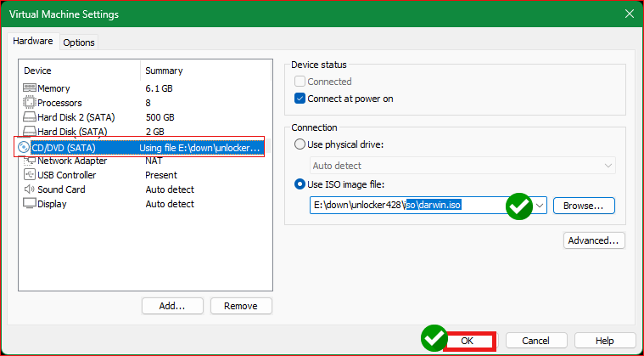Image resolution: width=644 pixels, height=356 pixels.
Task: Expand the ISO image file path dropdown
Action: click(x=540, y=205)
